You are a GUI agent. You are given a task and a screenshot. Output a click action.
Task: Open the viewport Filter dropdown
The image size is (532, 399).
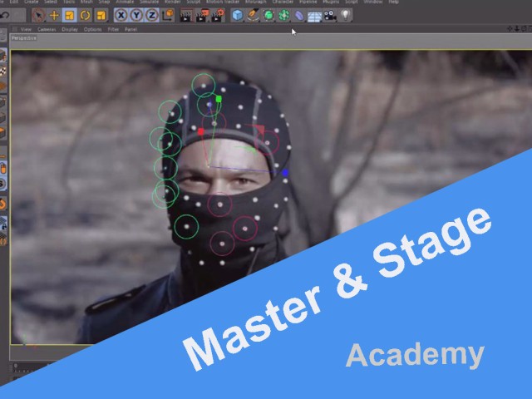click(x=112, y=29)
